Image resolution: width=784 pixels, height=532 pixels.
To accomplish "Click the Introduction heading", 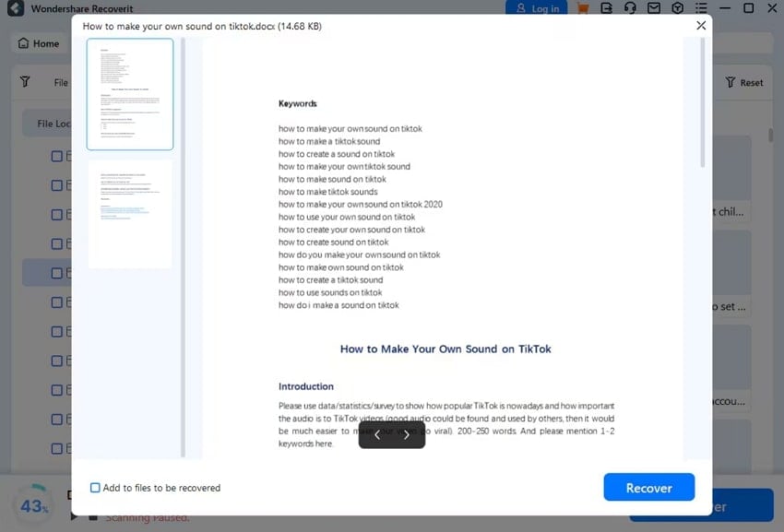I will click(306, 386).
